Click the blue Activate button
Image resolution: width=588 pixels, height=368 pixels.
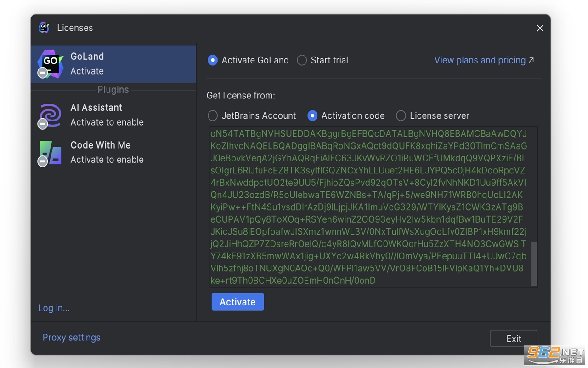[x=237, y=302]
